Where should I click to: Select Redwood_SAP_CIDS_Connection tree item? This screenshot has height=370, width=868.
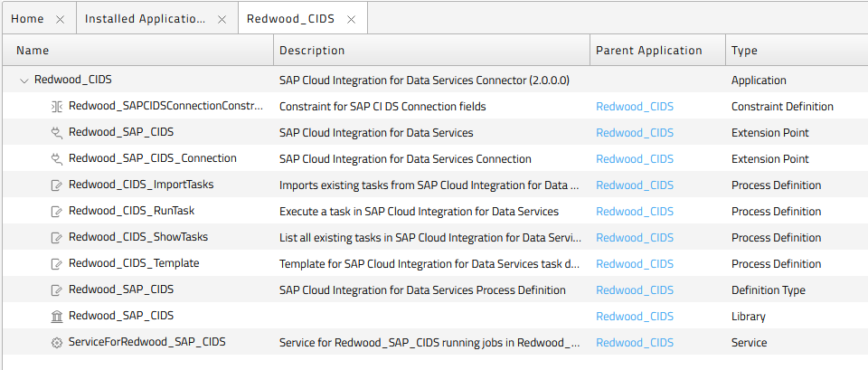[152, 158]
